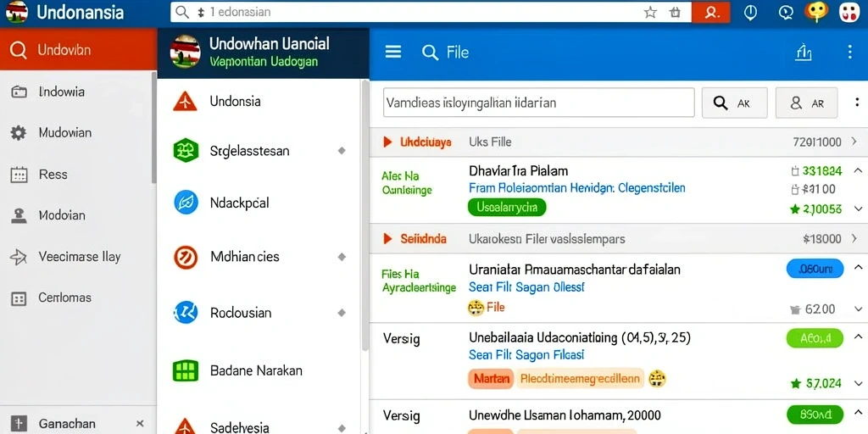Click the share icon in blue header
868x434 pixels.
(x=804, y=52)
